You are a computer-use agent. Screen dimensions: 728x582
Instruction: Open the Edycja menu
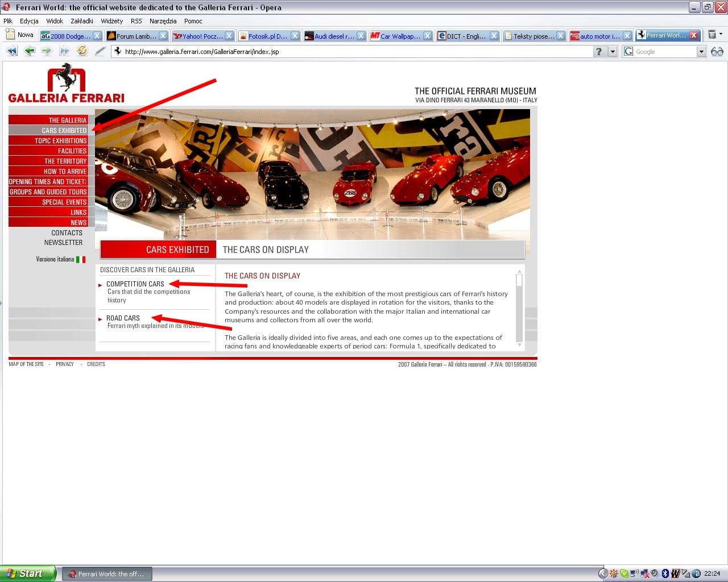(x=29, y=21)
